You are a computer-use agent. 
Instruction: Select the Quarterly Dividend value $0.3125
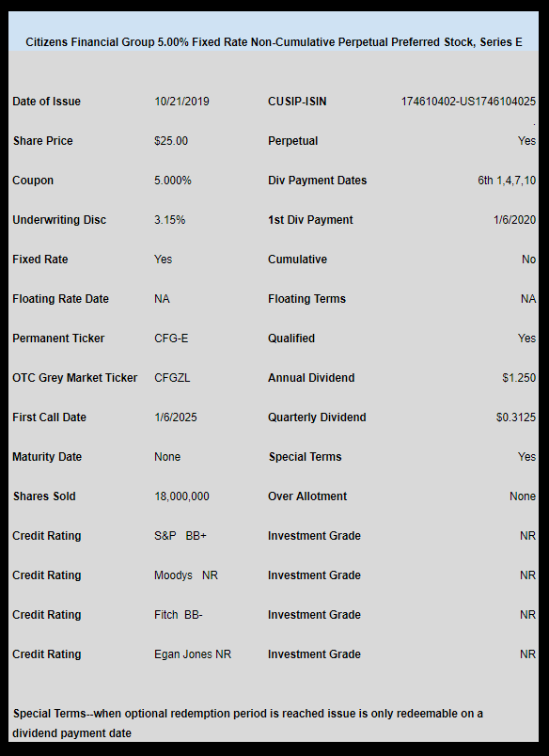(516, 417)
